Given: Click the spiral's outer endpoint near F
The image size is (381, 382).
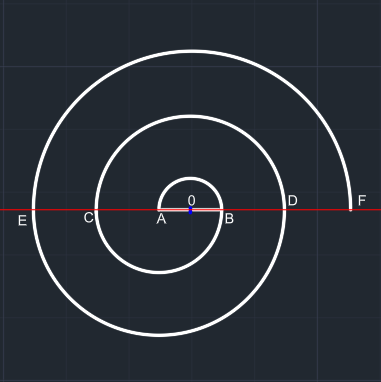Looking at the screenshot, I should point(350,210).
